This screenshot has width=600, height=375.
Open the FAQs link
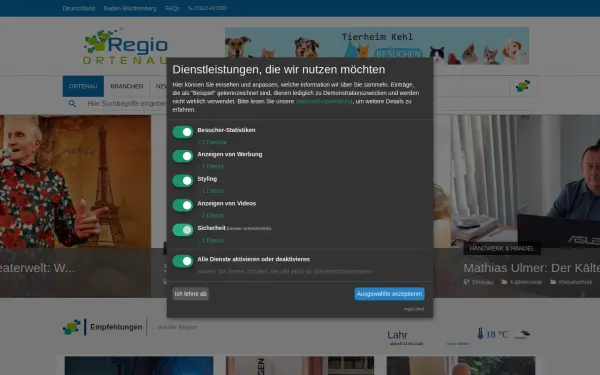172,8
